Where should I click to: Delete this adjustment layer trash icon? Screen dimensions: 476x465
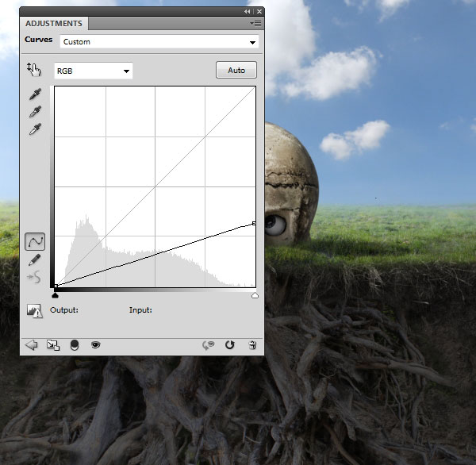[x=252, y=345]
